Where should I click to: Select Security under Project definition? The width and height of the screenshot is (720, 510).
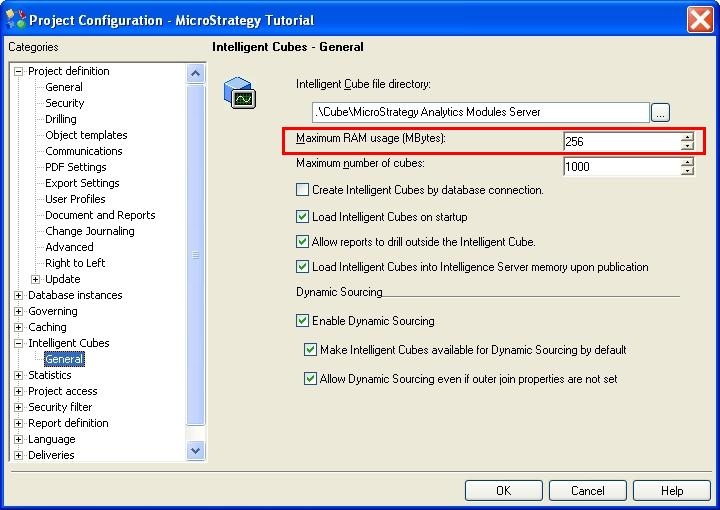(x=65, y=103)
